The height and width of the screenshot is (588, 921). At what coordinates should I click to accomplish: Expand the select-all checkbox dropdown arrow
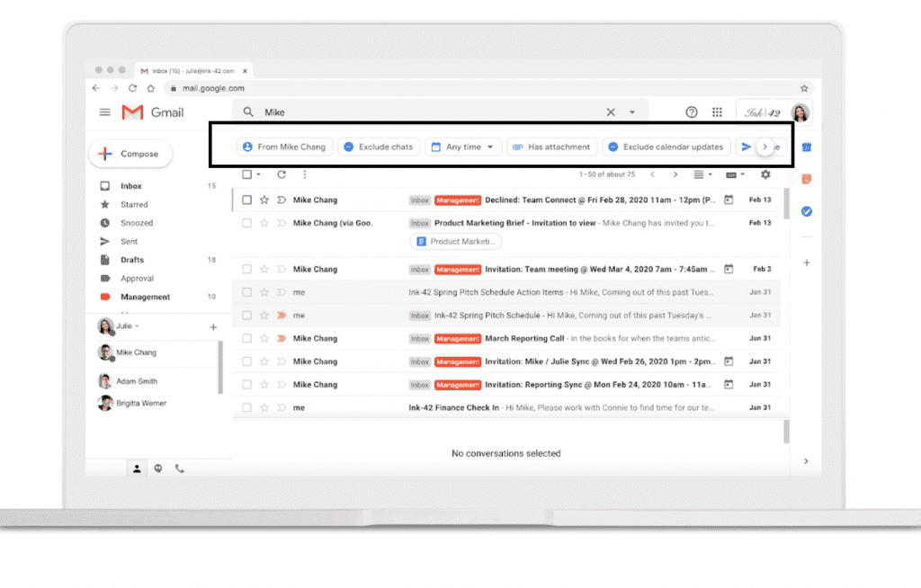pos(259,174)
